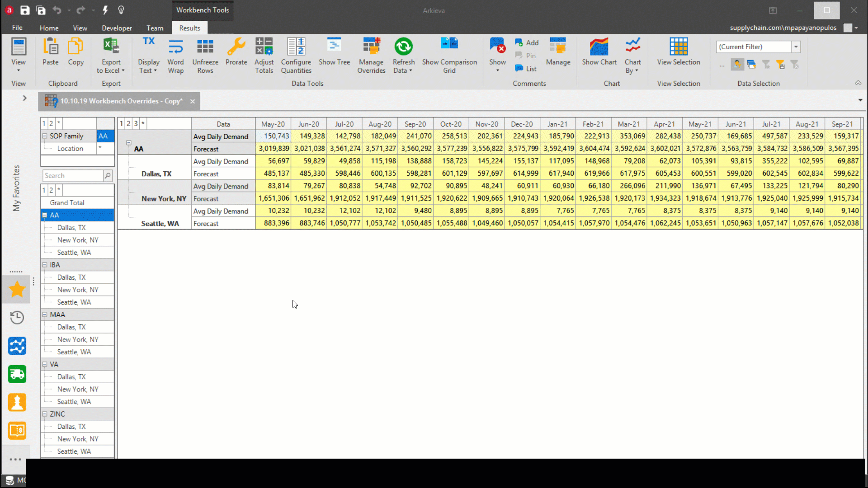The height and width of the screenshot is (488, 868).
Task: Click the Save icon in quick access toolbar
Action: (25, 10)
